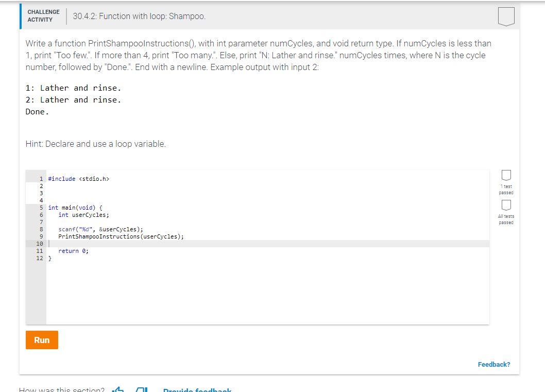The height and width of the screenshot is (392, 545).
Task: Click the shield badge above '1 test passed'
Action: (506, 175)
